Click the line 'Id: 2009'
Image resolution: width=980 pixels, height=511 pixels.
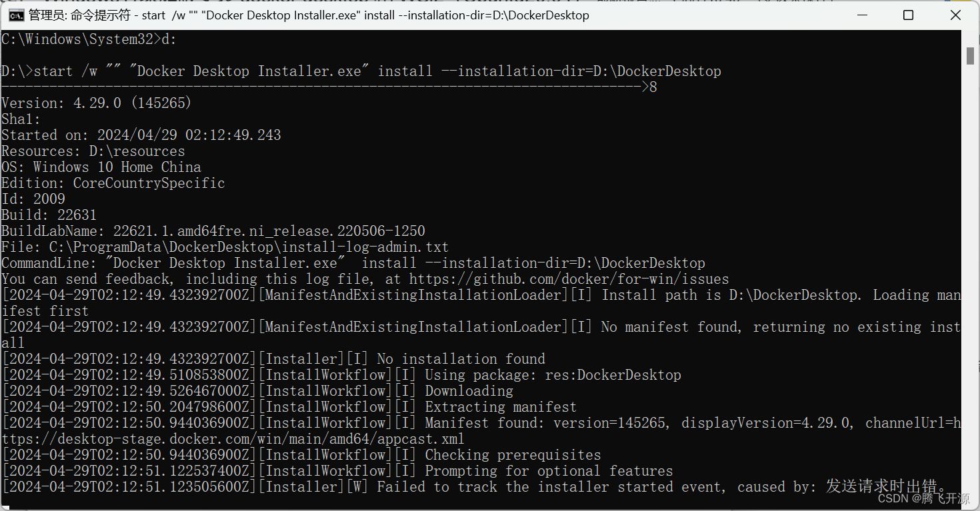pos(33,199)
